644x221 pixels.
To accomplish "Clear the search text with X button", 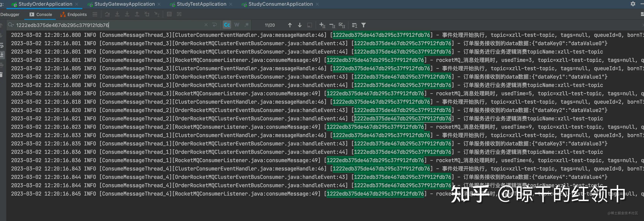I will [x=206, y=25].
